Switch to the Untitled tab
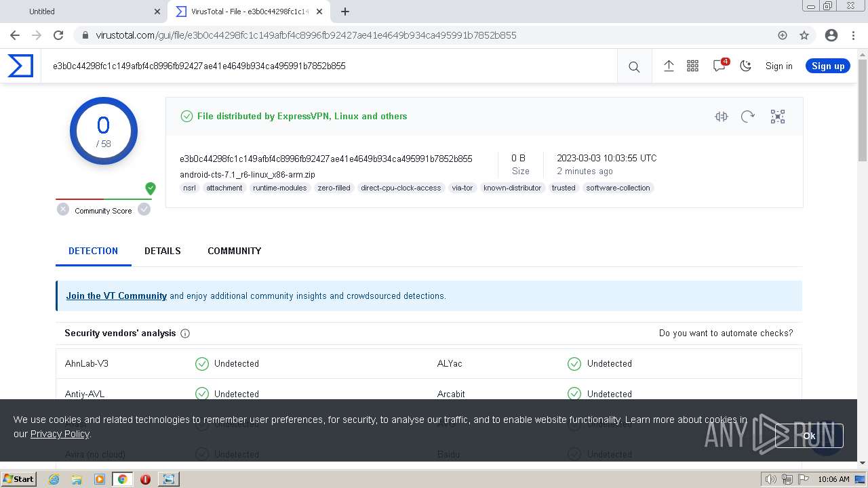This screenshot has height=488, width=868. [x=83, y=12]
